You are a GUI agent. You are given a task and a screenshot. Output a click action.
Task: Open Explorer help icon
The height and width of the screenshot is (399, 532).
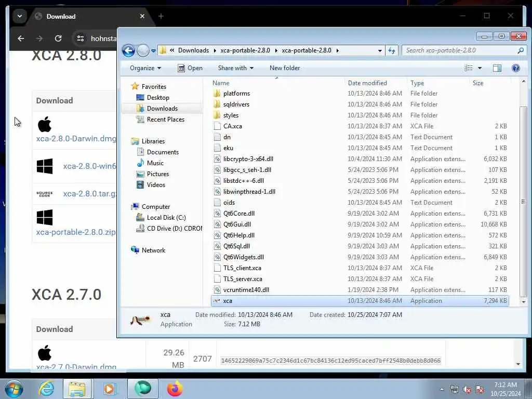pyautogui.click(x=516, y=68)
